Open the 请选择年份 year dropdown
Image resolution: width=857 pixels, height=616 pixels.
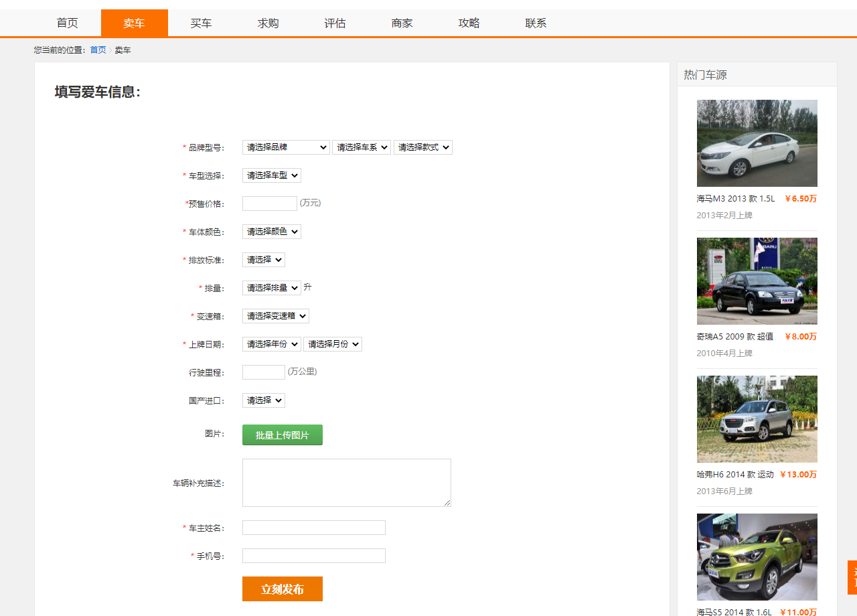point(271,343)
